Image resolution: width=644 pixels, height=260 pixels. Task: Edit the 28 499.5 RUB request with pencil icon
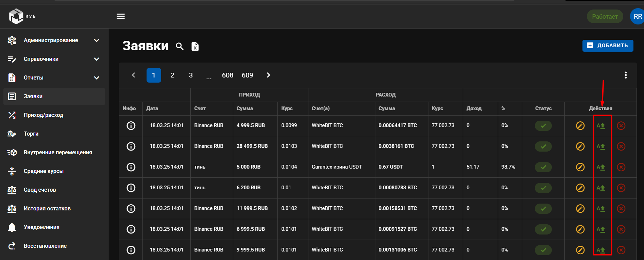tap(580, 146)
